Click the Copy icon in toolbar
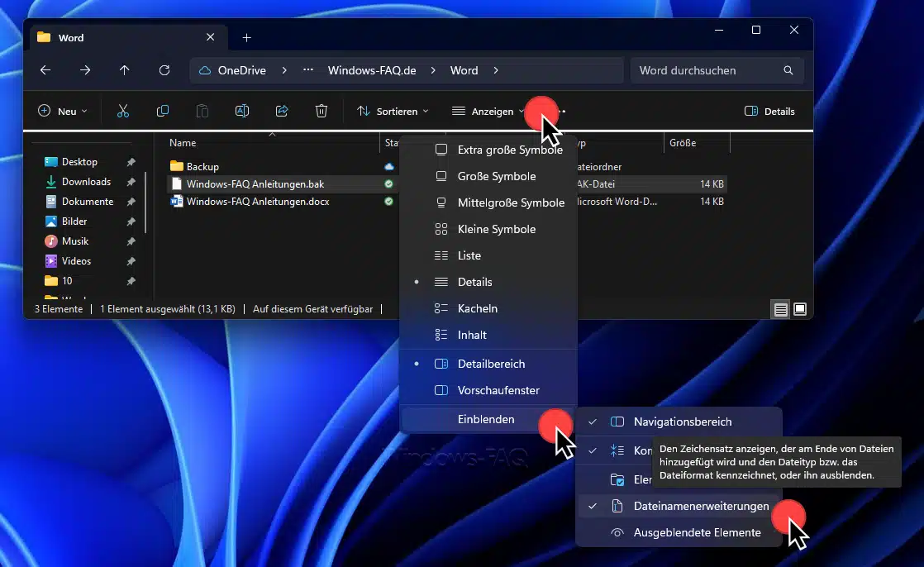The width and height of the screenshot is (924, 567). pos(163,111)
